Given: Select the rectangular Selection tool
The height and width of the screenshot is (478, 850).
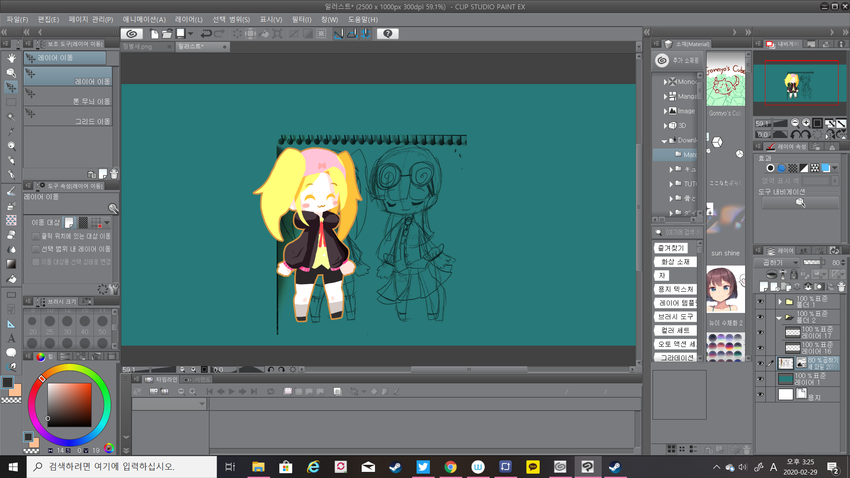Looking at the screenshot, I should [11, 102].
